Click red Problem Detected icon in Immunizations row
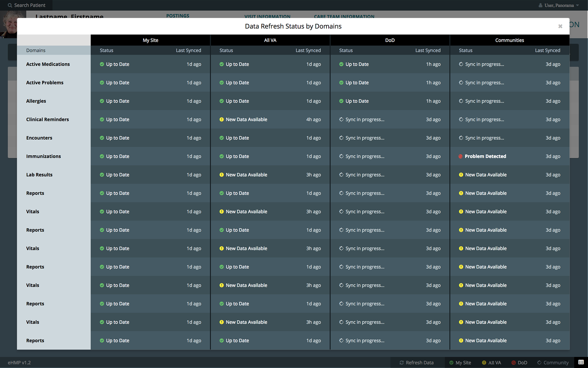Image resolution: width=588 pixels, height=368 pixels. pyautogui.click(x=460, y=157)
